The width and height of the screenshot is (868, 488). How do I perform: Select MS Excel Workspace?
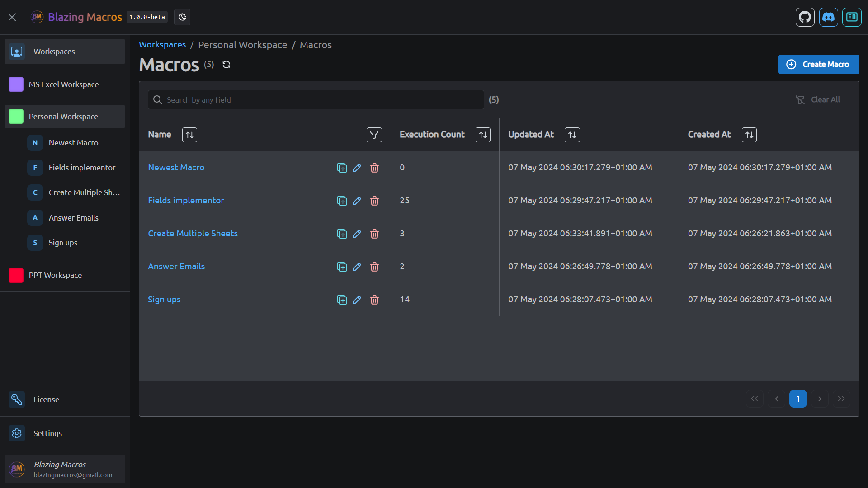65,84
